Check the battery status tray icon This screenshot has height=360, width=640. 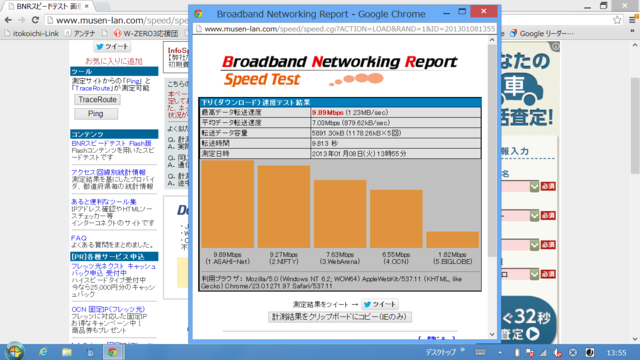point(516,352)
